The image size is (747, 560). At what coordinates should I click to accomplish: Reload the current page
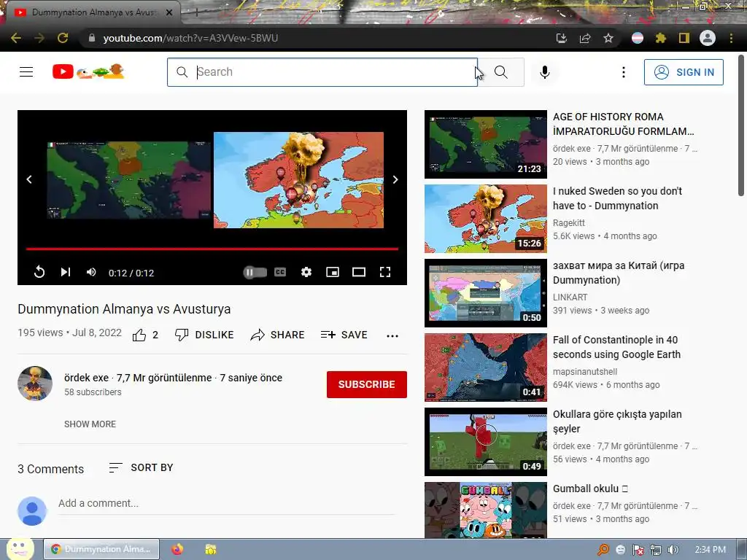(63, 38)
